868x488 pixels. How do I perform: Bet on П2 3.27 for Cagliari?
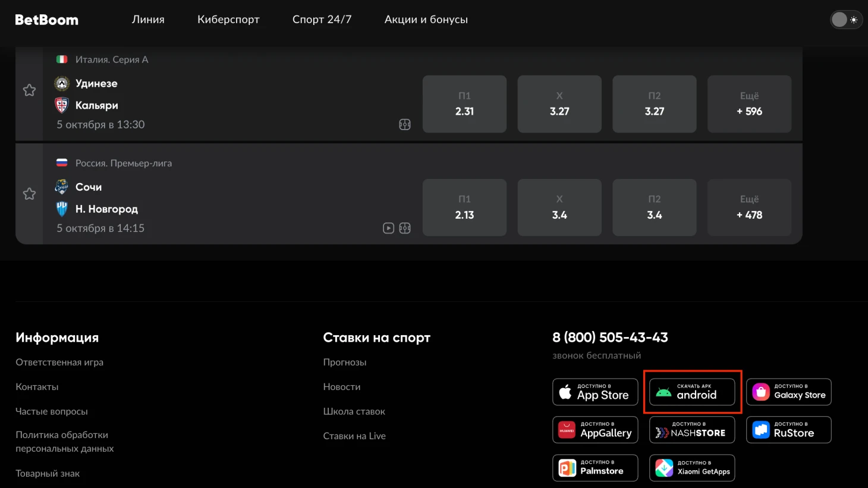point(655,104)
